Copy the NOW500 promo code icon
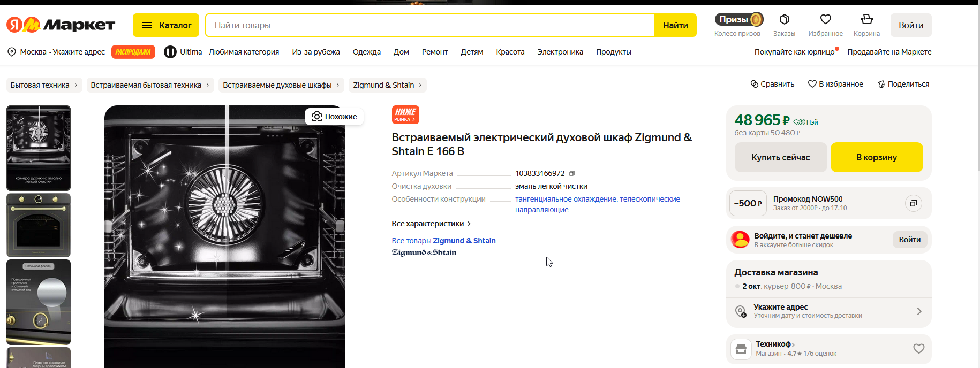Screen dimensions: 980x368 click(914, 203)
